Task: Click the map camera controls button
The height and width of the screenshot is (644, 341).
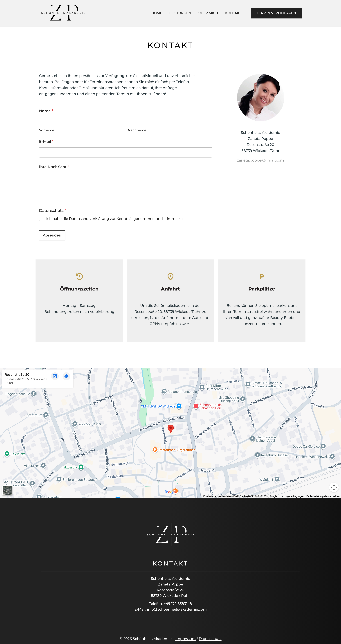Action: click(334, 487)
